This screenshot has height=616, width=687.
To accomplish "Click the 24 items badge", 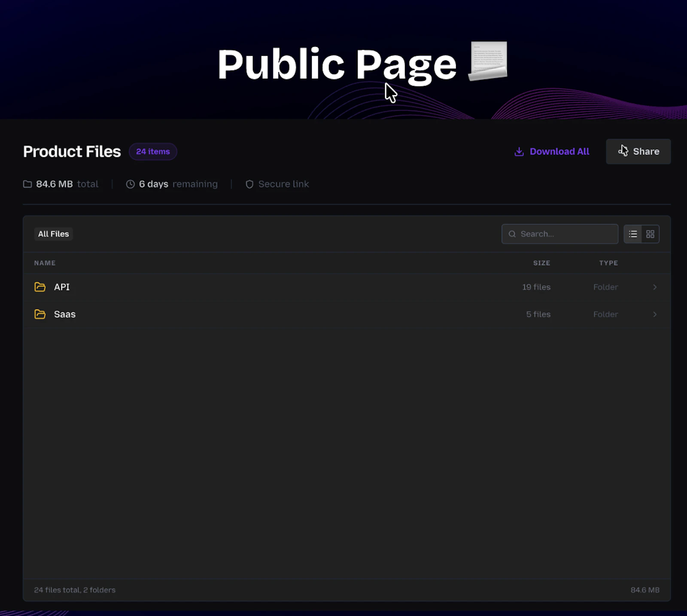I will [x=152, y=151].
